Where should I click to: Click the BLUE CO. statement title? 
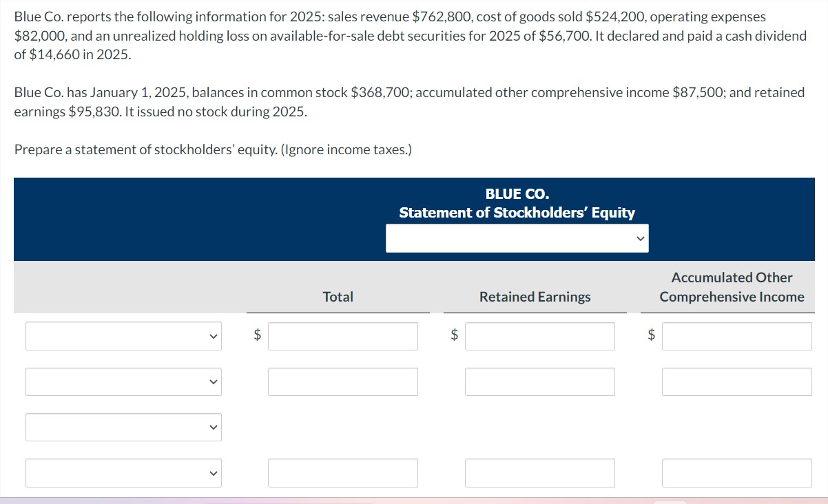click(x=517, y=194)
